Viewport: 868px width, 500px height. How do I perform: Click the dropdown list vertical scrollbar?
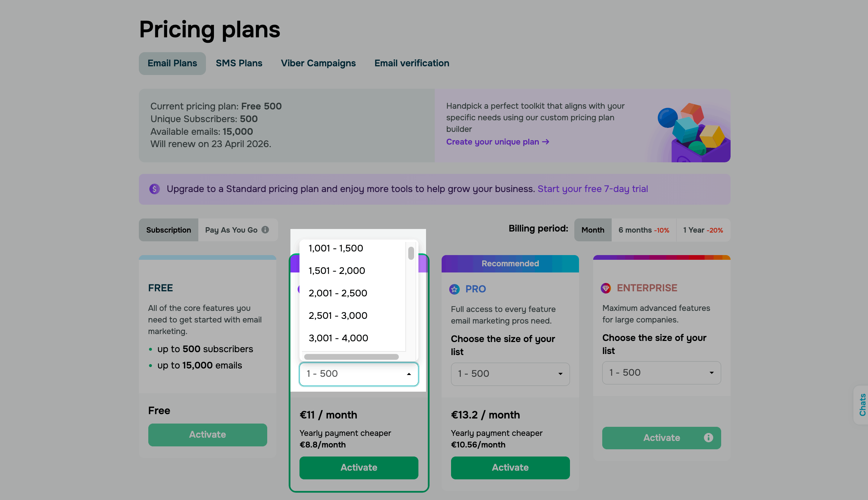(x=411, y=253)
